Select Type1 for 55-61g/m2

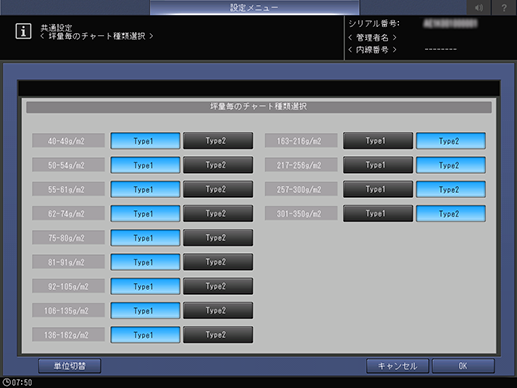coord(145,189)
